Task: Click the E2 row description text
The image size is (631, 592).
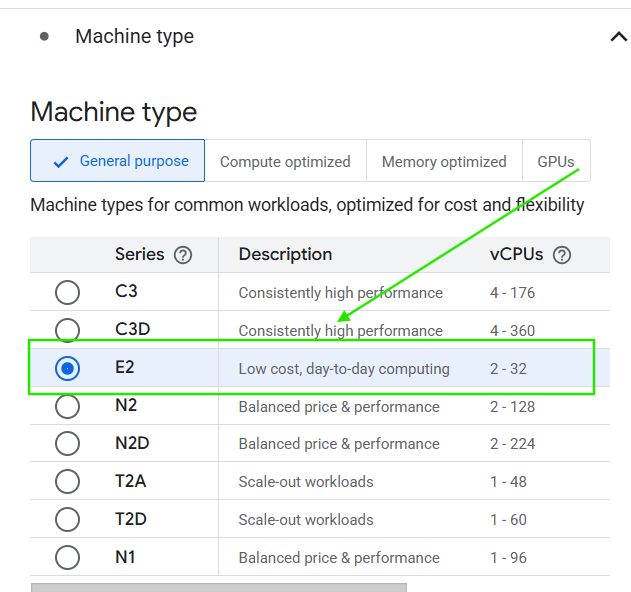Action: pyautogui.click(x=344, y=369)
